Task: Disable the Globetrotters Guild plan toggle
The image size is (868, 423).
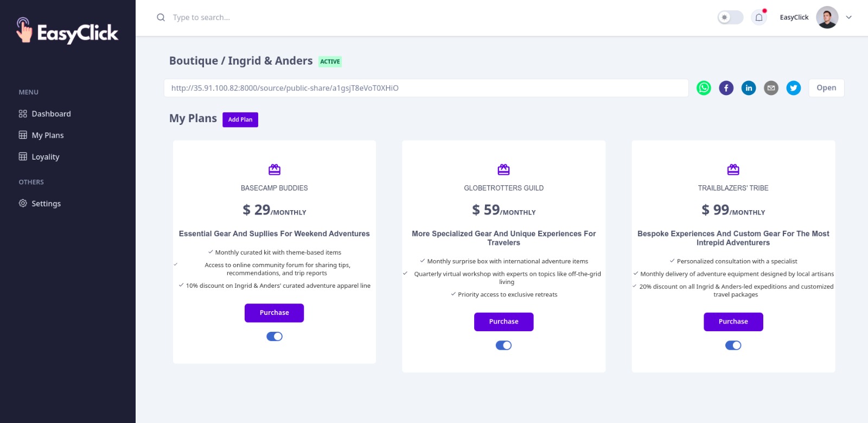Action: (x=503, y=345)
